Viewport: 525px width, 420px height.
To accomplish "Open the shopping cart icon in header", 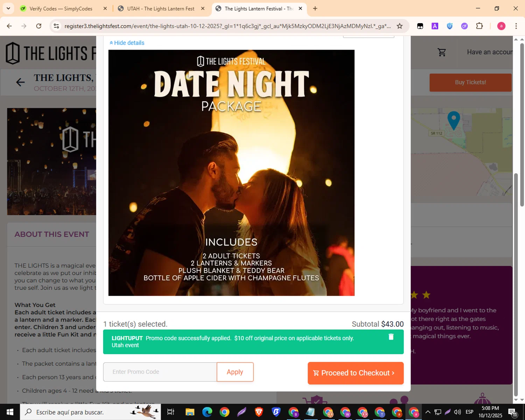I will (x=442, y=52).
